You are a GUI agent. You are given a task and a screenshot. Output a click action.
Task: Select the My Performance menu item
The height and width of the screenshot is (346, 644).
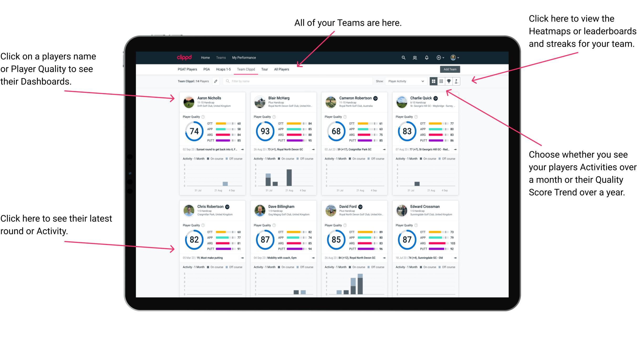pyautogui.click(x=244, y=57)
